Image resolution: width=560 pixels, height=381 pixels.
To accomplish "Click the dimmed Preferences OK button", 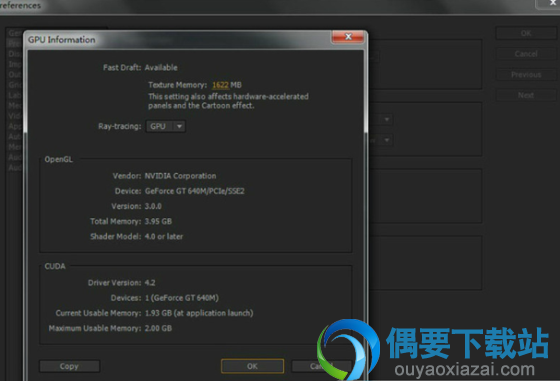I will pyautogui.click(x=526, y=33).
